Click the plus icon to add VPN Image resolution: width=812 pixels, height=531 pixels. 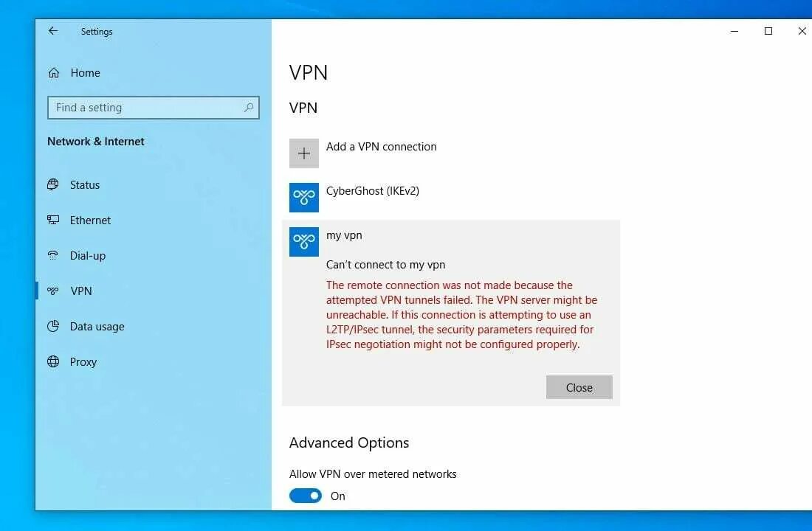click(x=304, y=153)
